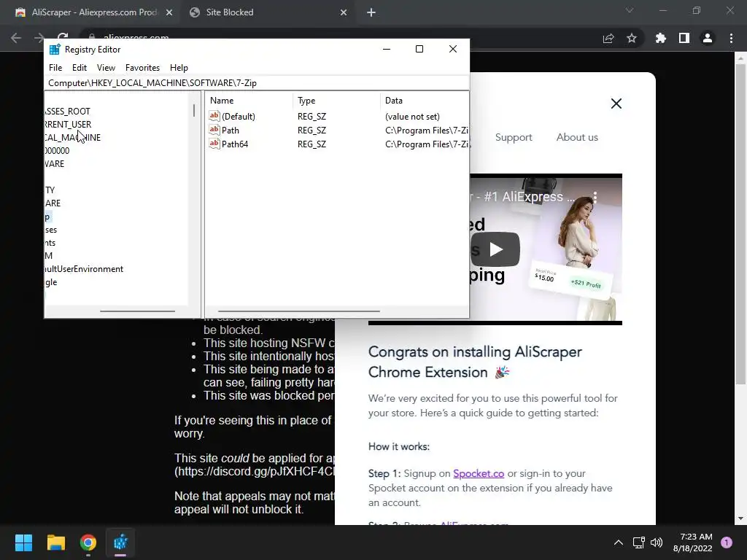Show hidden system tray icons

point(618,542)
